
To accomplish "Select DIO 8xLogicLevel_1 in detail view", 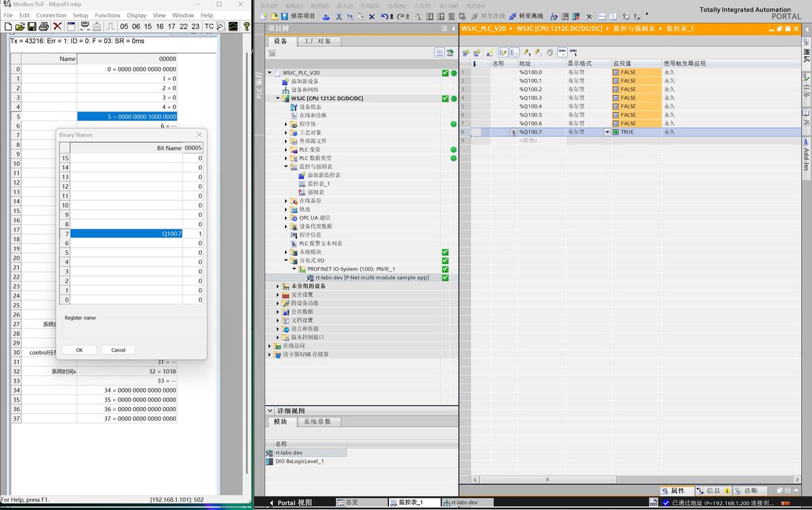I will point(299,461).
